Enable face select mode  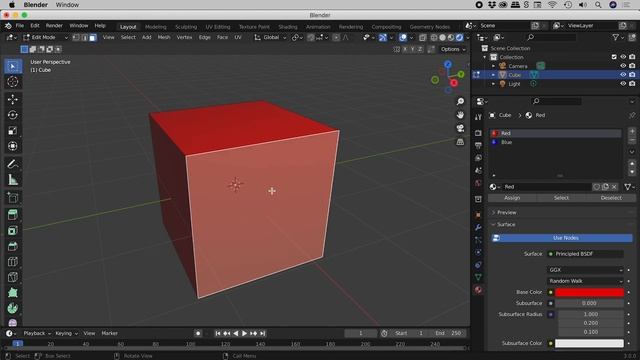coord(93,38)
